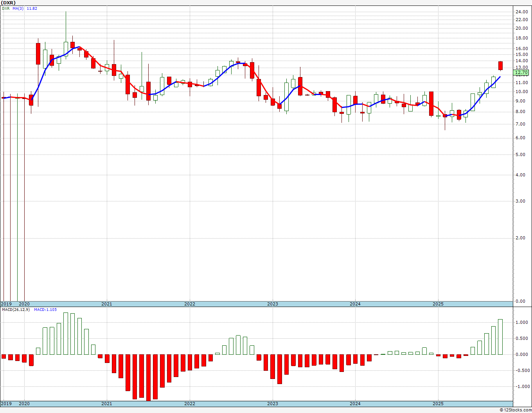
Task: Select the 15.00 price axis label
Action: (x=521, y=54)
